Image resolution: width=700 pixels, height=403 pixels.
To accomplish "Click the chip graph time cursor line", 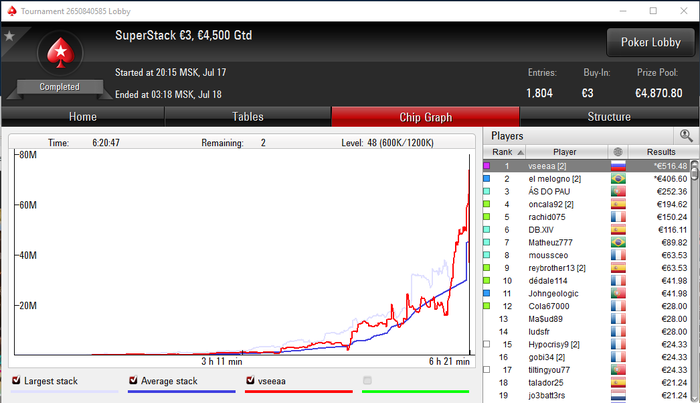I will pos(469,254).
